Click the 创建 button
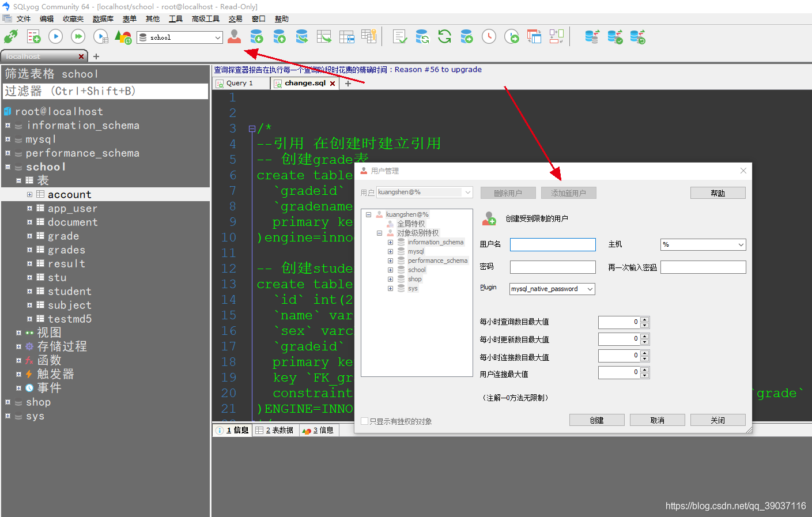 [597, 420]
